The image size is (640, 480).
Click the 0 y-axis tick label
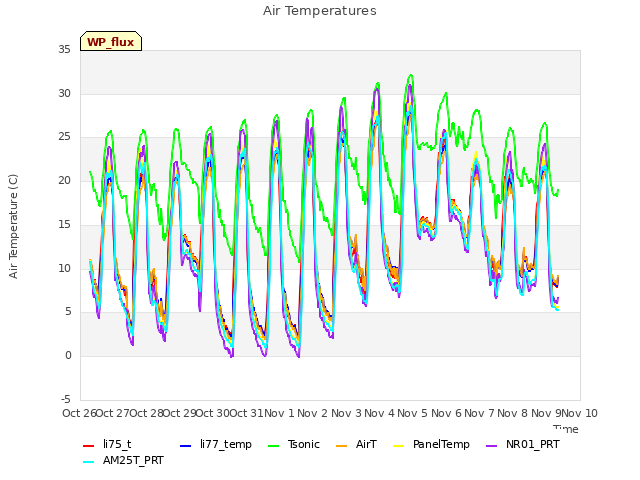click(68, 356)
